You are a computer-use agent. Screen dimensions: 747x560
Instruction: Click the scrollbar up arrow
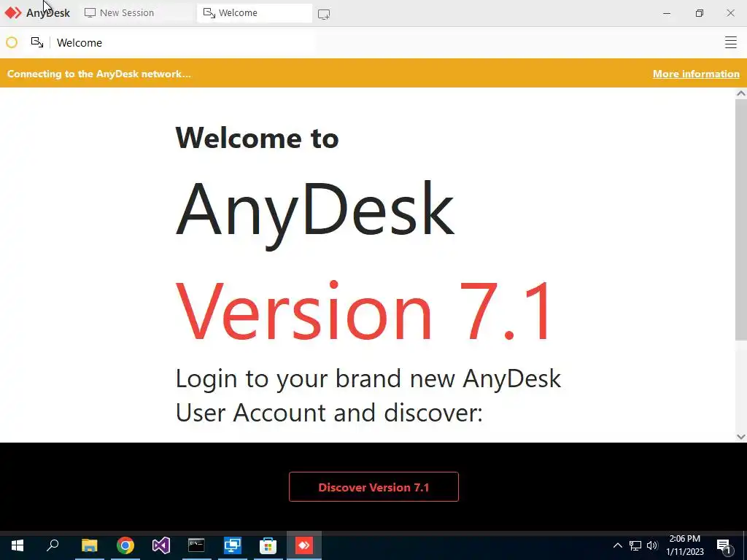(741, 93)
